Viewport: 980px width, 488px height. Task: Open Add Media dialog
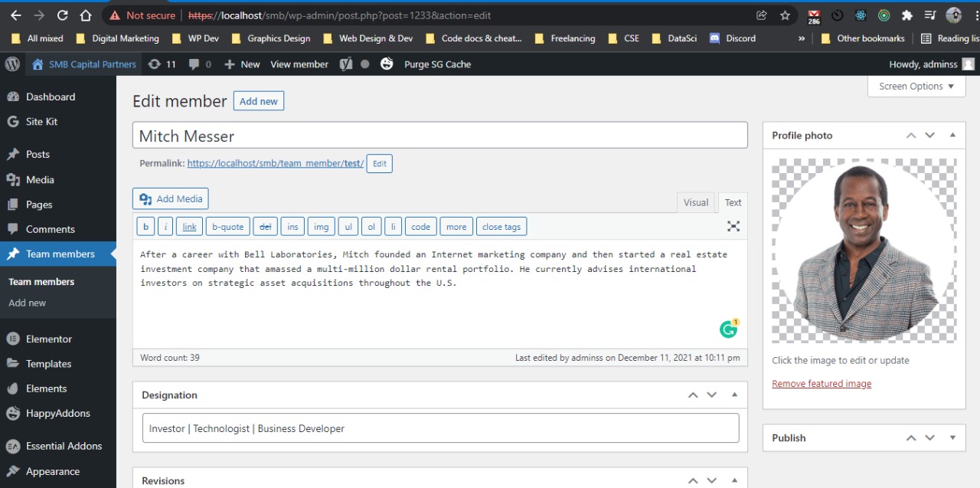tap(170, 198)
